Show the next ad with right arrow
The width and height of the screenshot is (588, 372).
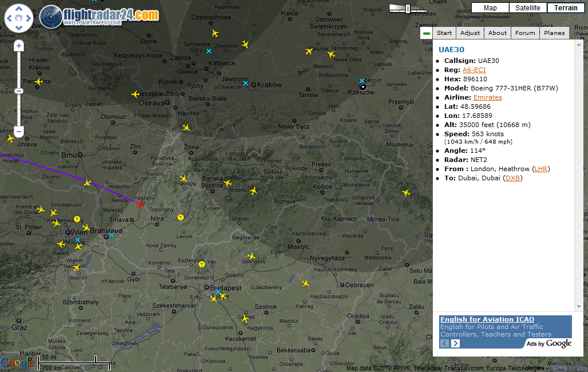click(x=455, y=343)
